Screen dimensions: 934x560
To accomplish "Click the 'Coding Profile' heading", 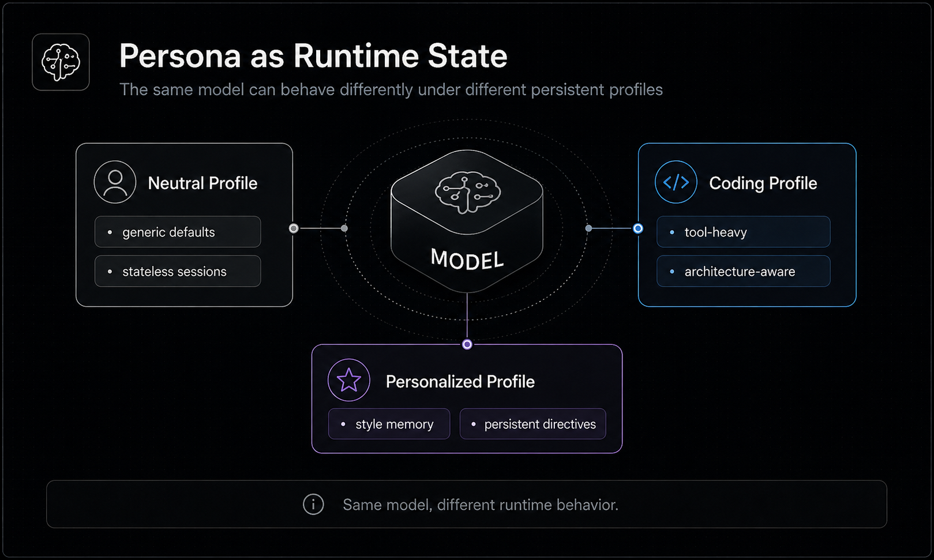I will [763, 183].
